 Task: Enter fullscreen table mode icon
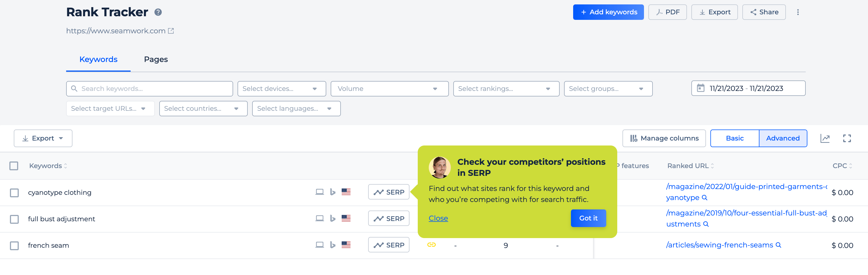tap(847, 138)
